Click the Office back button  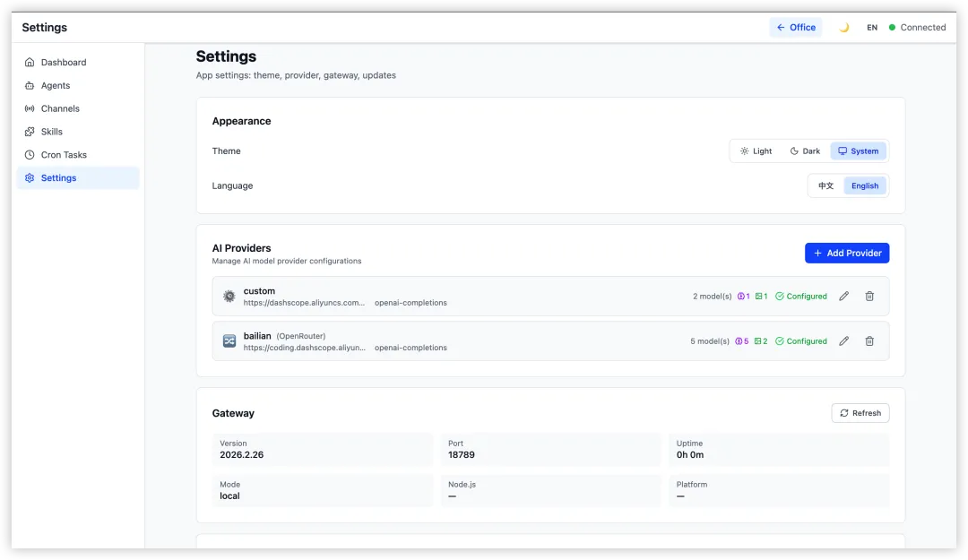(x=796, y=28)
